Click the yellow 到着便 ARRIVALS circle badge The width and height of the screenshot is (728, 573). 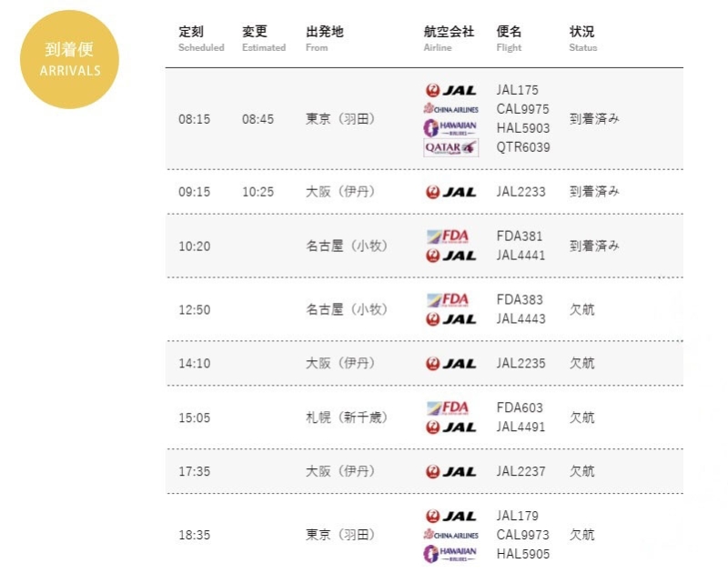click(x=70, y=60)
